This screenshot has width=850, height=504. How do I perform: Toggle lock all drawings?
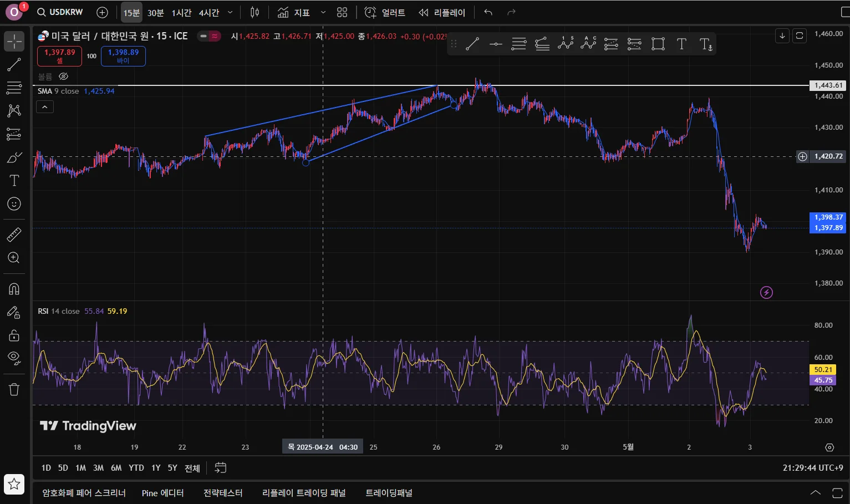(14, 335)
